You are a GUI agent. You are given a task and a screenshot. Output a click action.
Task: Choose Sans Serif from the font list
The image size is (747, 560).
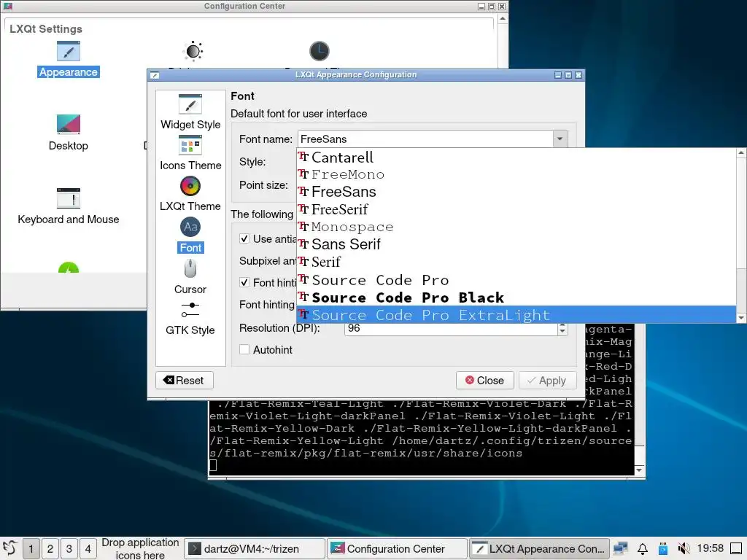coord(516,244)
